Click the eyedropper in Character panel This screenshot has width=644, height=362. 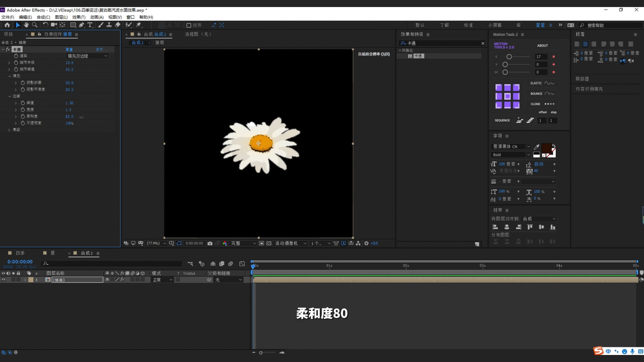pos(537,147)
